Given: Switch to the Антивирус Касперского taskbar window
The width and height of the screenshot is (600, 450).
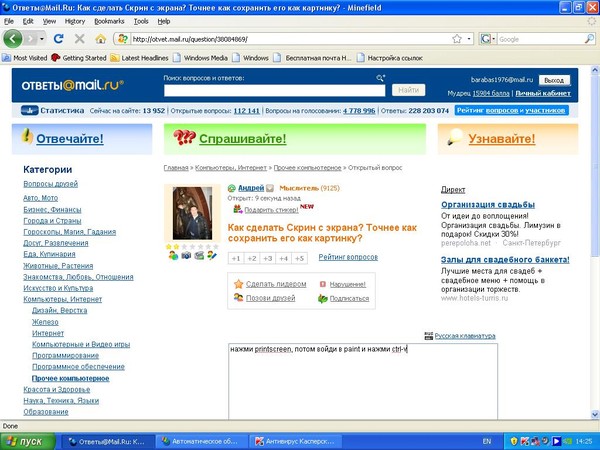Looking at the screenshot, I should pos(295,442).
